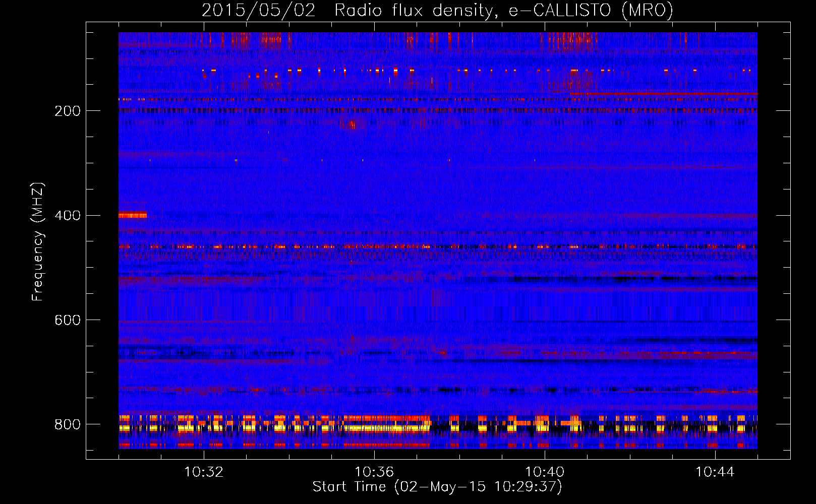Click the short red burst at 400 MHz

[x=133, y=215]
